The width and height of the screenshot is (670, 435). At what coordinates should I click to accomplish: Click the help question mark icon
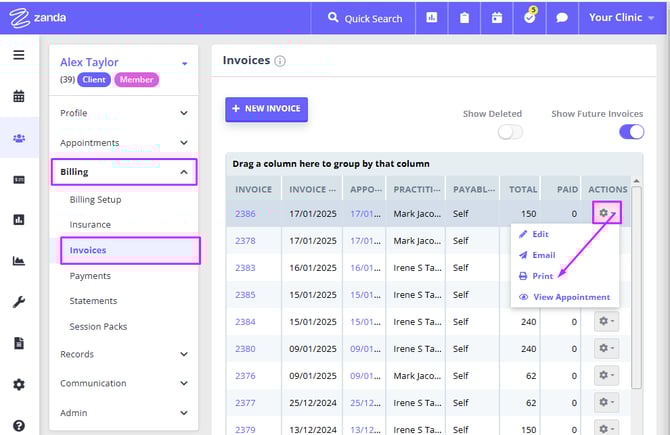coord(18,425)
